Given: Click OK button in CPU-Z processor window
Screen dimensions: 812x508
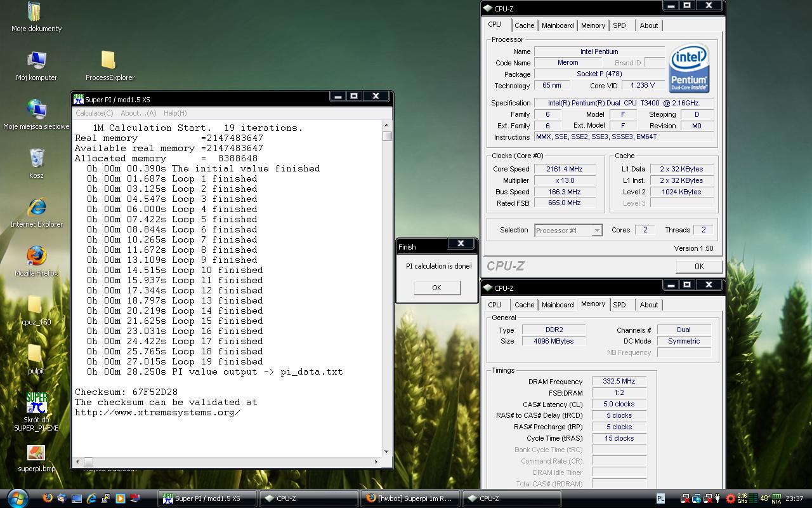Looking at the screenshot, I should (x=699, y=267).
